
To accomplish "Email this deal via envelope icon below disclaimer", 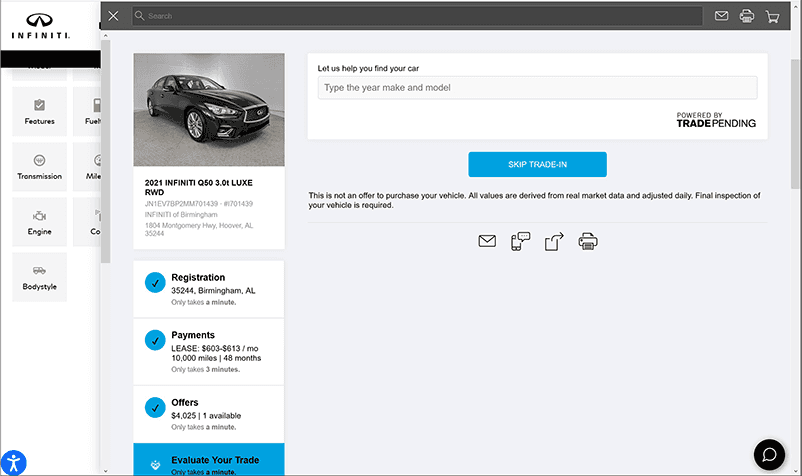I will [x=487, y=241].
